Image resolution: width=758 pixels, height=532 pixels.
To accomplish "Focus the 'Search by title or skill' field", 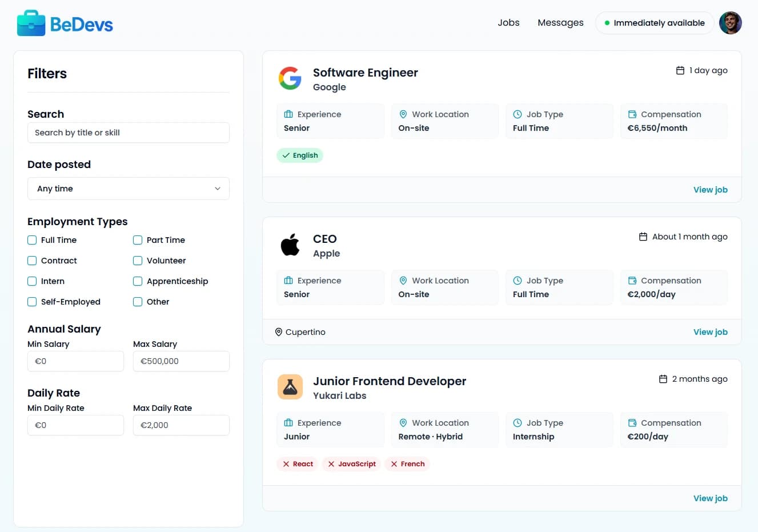I will pyautogui.click(x=128, y=133).
